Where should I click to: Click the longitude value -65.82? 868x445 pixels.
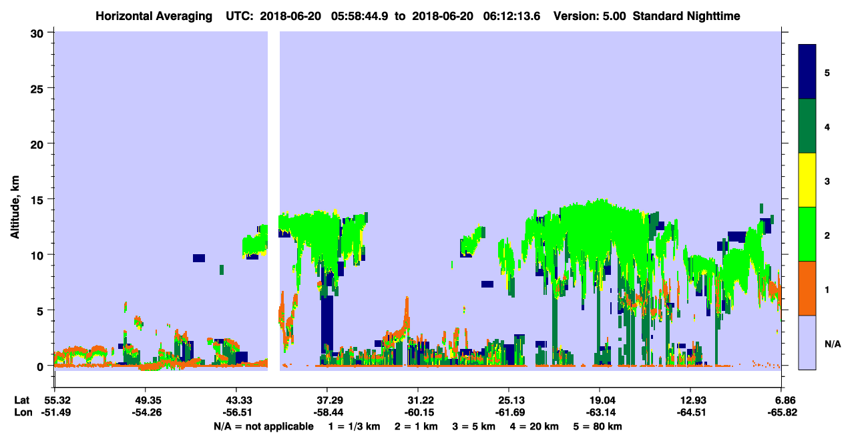coord(782,412)
